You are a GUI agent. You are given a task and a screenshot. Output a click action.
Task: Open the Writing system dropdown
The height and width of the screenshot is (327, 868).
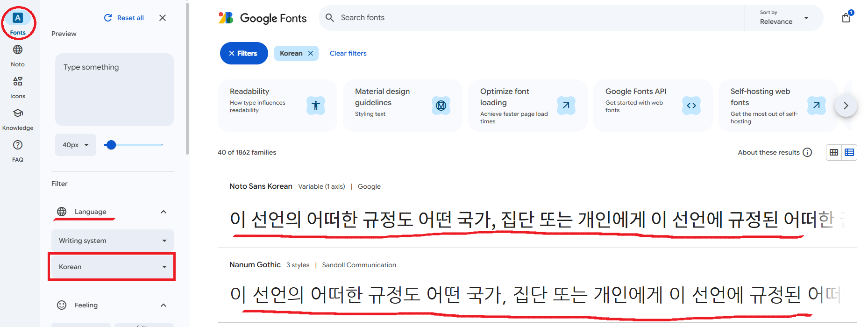(113, 241)
